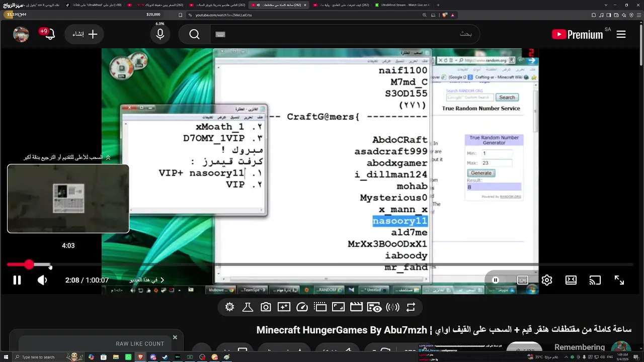This screenshot has height=362, width=644.
Task: Click the sparkle frame enhancer icon
Action: 284,307
